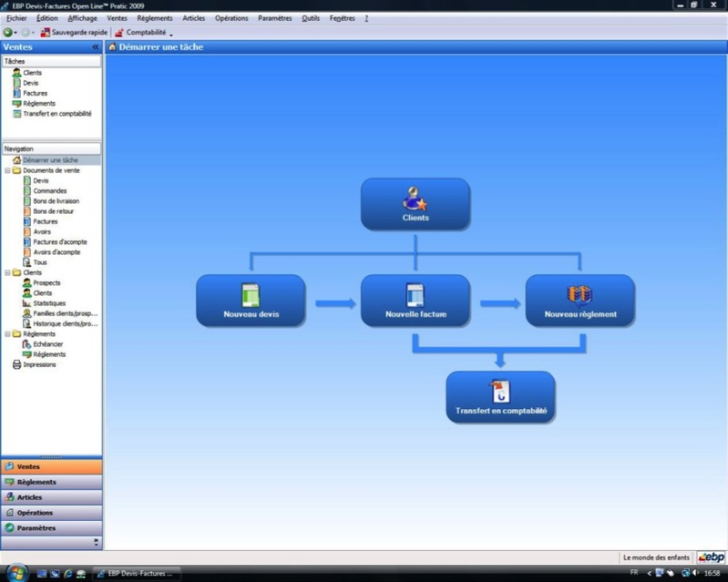Image resolution: width=728 pixels, height=582 pixels.
Task: Click the ebp logo in status bar
Action: 712,556
